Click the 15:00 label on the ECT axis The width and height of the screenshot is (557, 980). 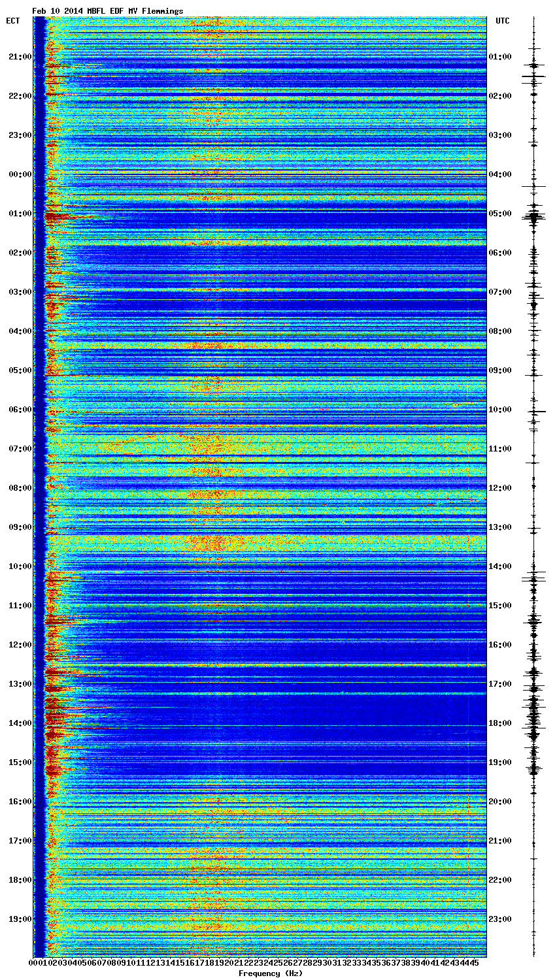(x=20, y=762)
